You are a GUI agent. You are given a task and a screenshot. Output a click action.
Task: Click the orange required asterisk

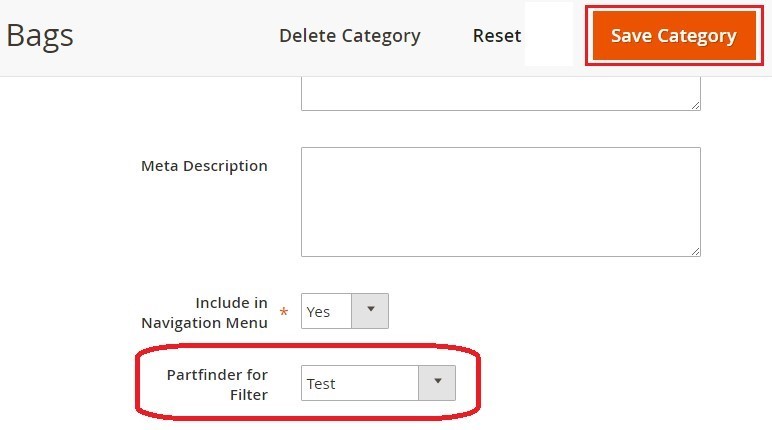pos(283,314)
